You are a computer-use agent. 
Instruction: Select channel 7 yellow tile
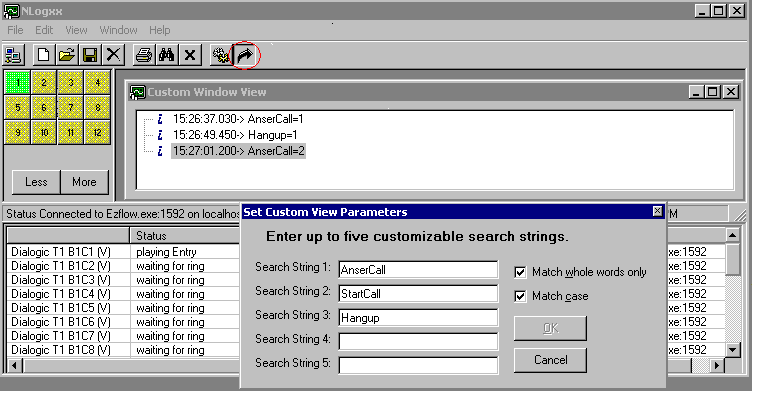[71, 107]
